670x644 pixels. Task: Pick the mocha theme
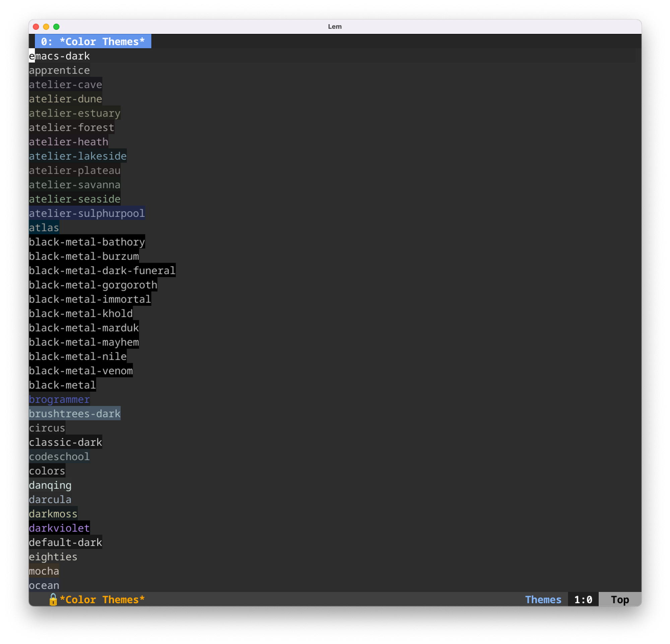[44, 571]
